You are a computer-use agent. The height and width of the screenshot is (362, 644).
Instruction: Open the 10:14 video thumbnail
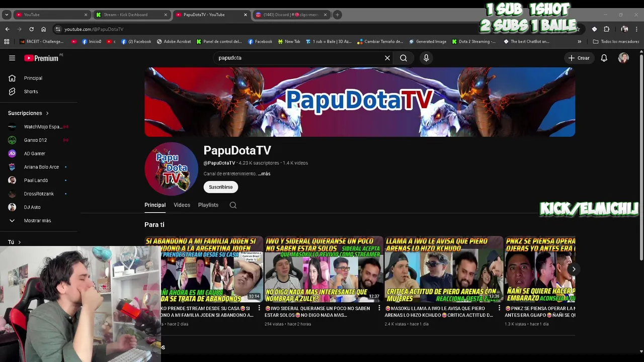[211, 269]
